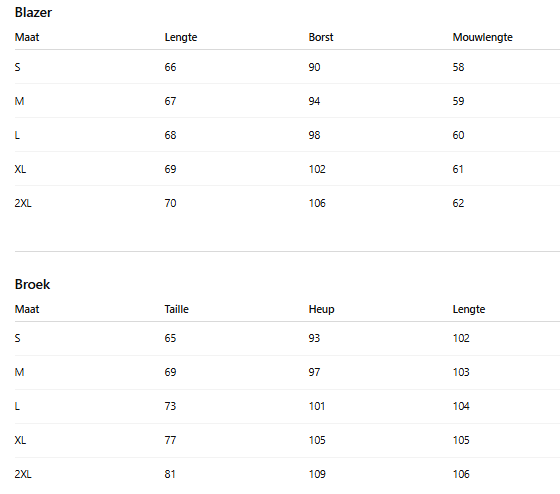The height and width of the screenshot is (494, 560).
Task: Select size M in Broek table
Action: tap(287, 372)
